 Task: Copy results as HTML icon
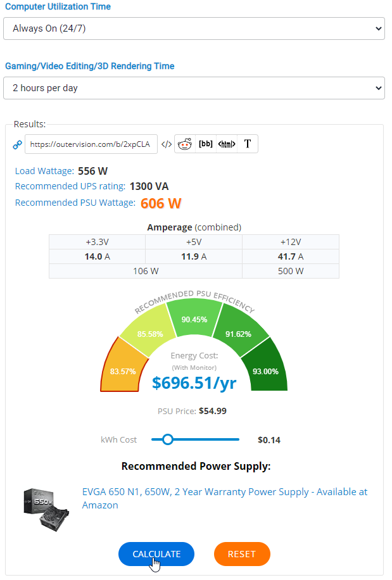click(227, 144)
